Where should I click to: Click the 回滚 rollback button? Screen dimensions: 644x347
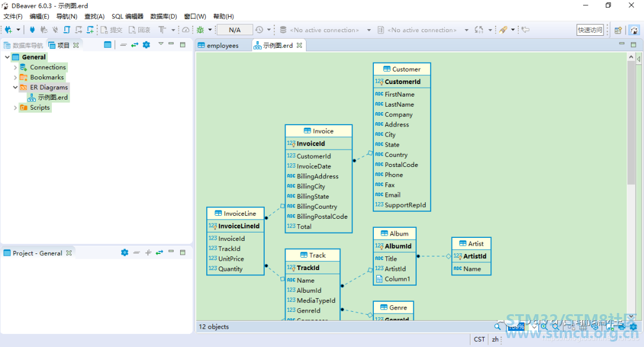139,30
